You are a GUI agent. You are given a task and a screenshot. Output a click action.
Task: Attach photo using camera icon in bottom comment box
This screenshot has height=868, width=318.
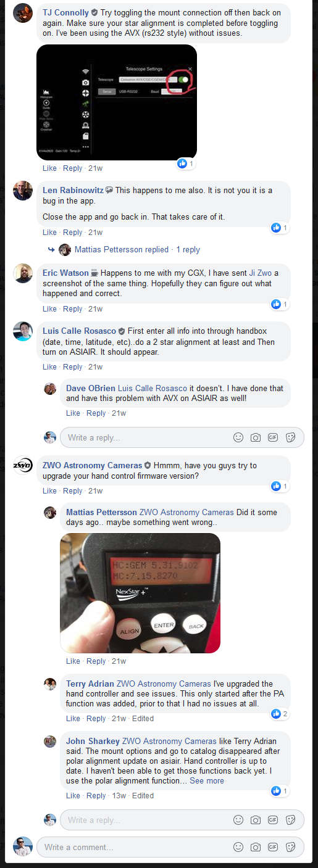pyautogui.click(x=256, y=847)
